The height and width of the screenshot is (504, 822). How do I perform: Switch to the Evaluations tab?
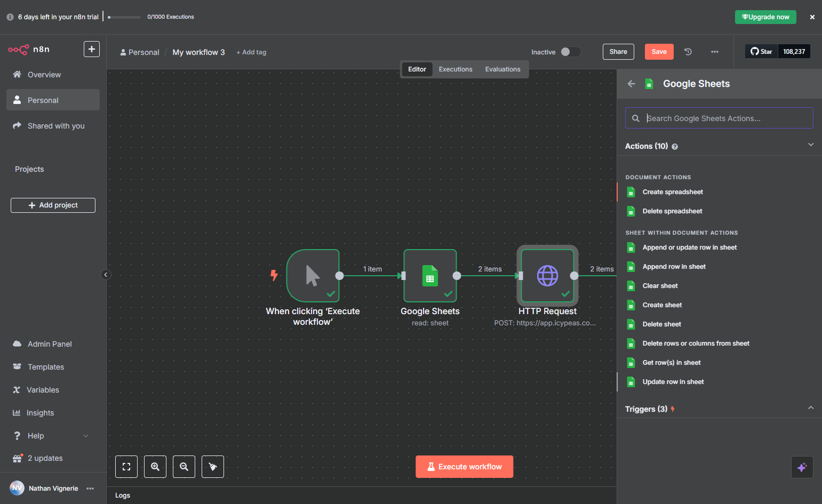coord(502,69)
